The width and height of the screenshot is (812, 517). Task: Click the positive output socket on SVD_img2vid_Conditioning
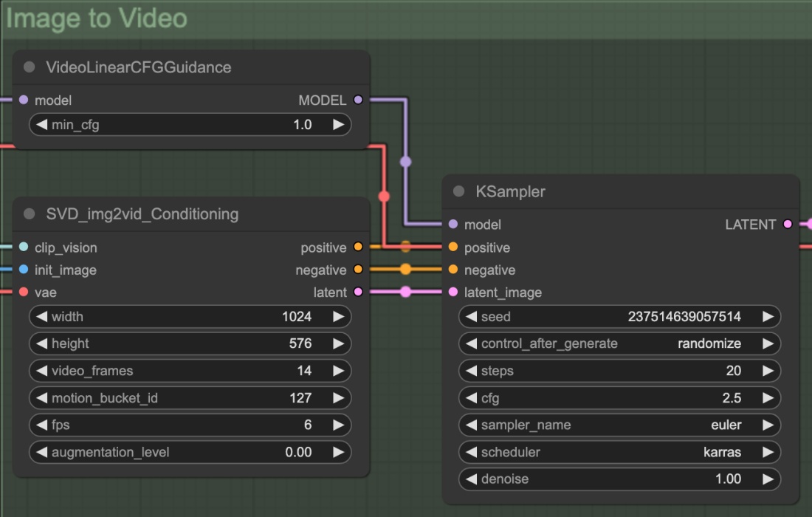click(x=358, y=247)
